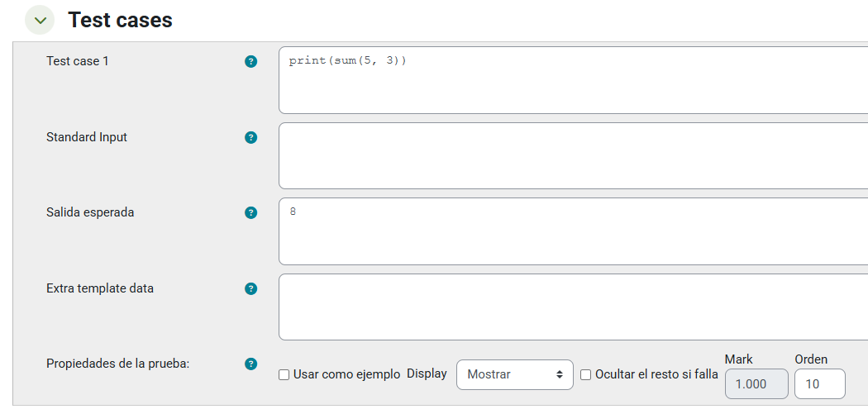Viewport: 868px width, 414px height.
Task: Click the Salida esperada label
Action: click(90, 212)
